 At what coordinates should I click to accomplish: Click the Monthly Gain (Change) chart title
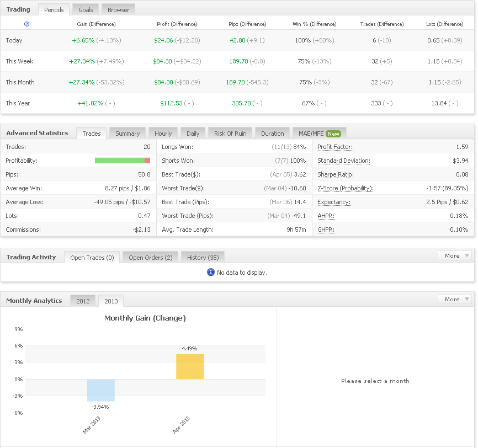pos(145,318)
